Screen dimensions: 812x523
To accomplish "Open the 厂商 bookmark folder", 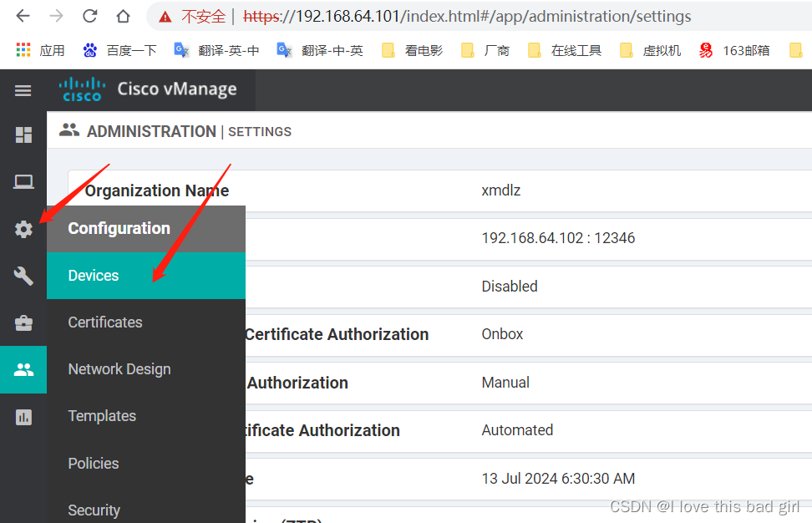I will [x=485, y=50].
